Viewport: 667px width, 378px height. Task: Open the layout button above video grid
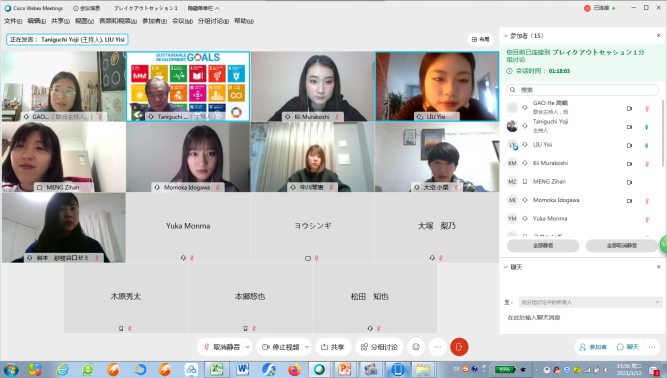pos(481,39)
